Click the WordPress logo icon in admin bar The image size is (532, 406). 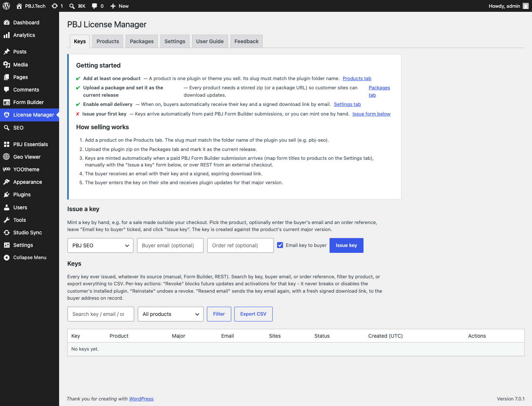pyautogui.click(x=6, y=6)
